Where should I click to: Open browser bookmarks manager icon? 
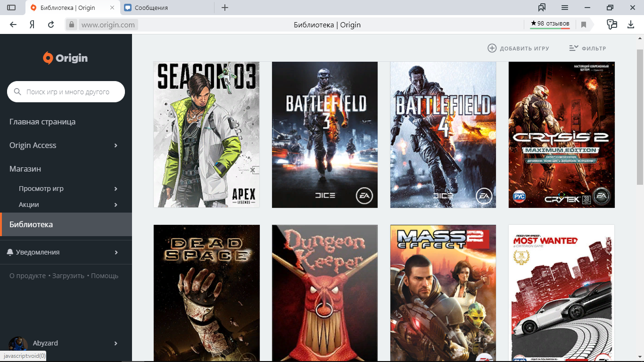[x=542, y=8]
